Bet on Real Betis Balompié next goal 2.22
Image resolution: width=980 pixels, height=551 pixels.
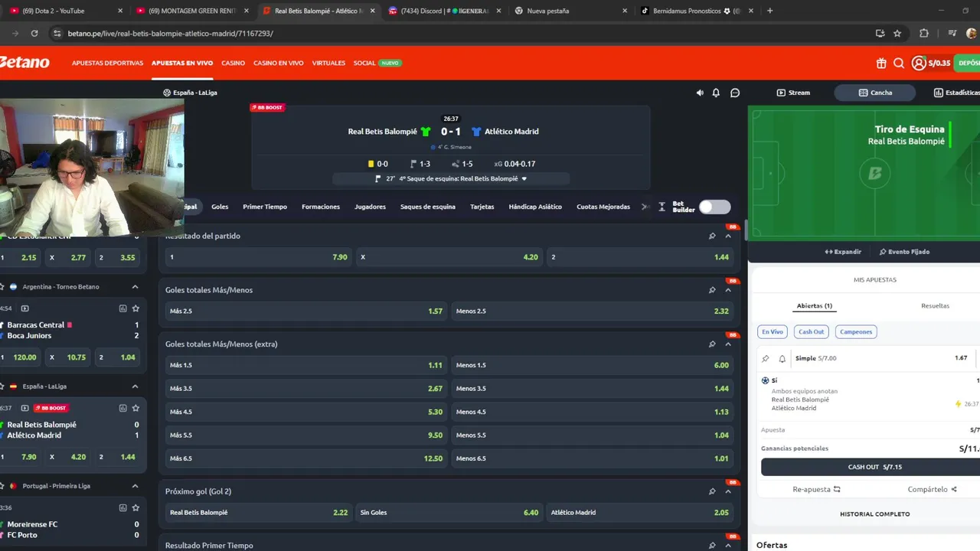click(259, 513)
